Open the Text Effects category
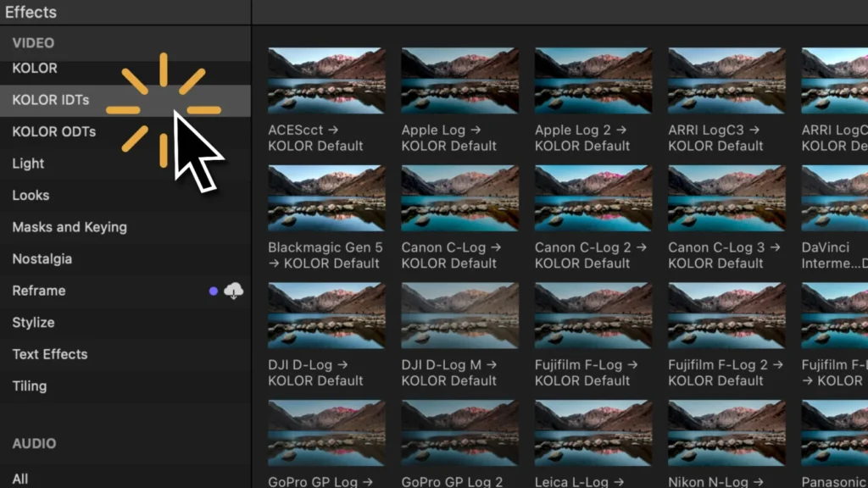Viewport: 868px width, 488px height. [125, 354]
